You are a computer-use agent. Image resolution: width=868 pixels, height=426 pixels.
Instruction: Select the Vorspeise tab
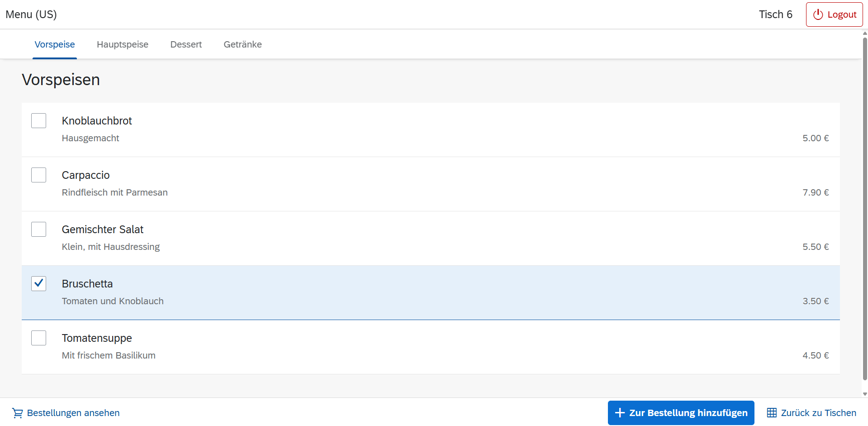tap(55, 44)
